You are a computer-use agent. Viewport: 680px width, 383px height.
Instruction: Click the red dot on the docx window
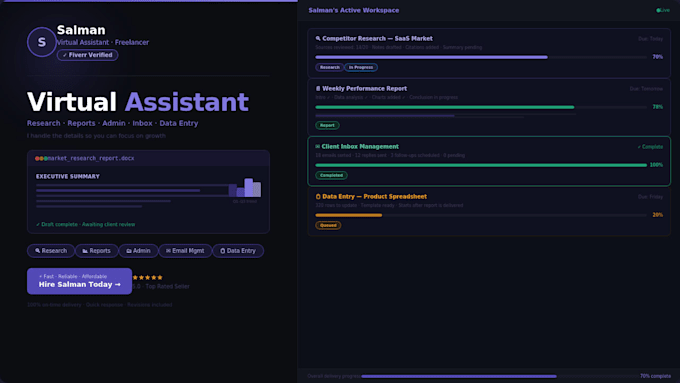coord(37,159)
